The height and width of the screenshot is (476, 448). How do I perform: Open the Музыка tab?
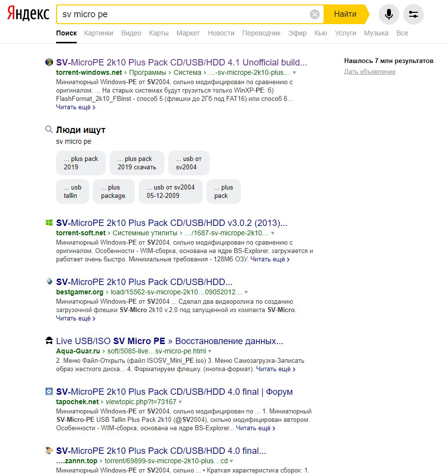376,33
